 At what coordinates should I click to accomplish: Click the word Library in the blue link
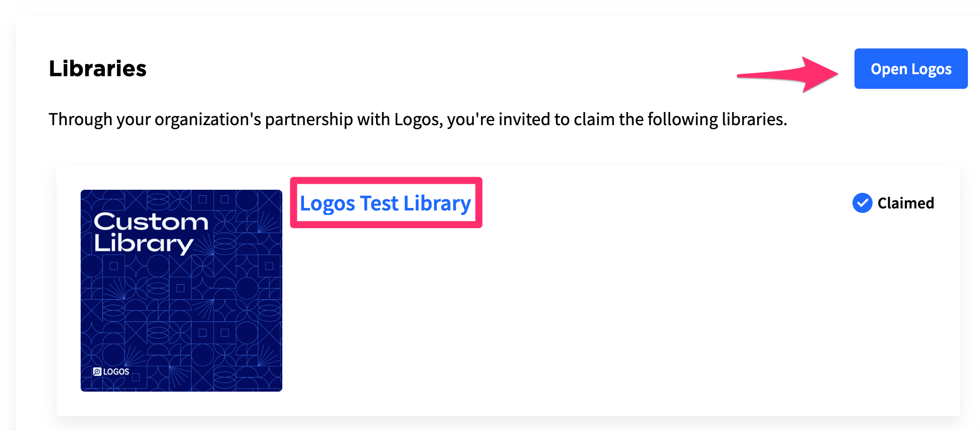(437, 203)
